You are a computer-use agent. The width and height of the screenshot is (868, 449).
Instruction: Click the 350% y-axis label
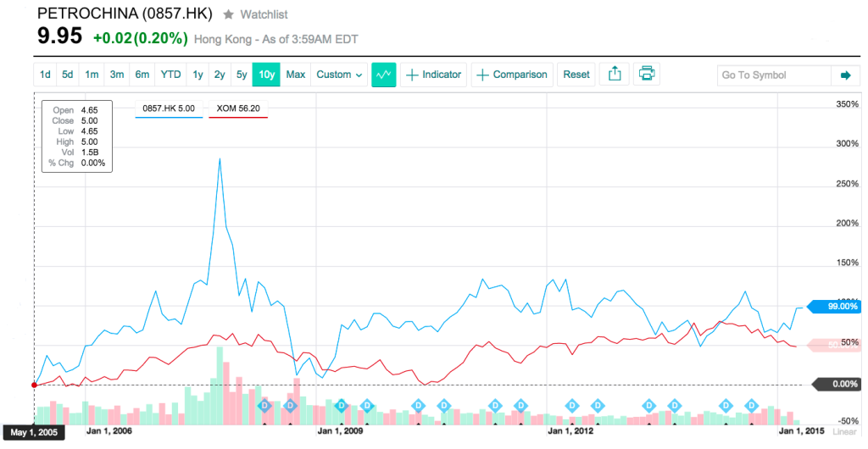click(847, 104)
